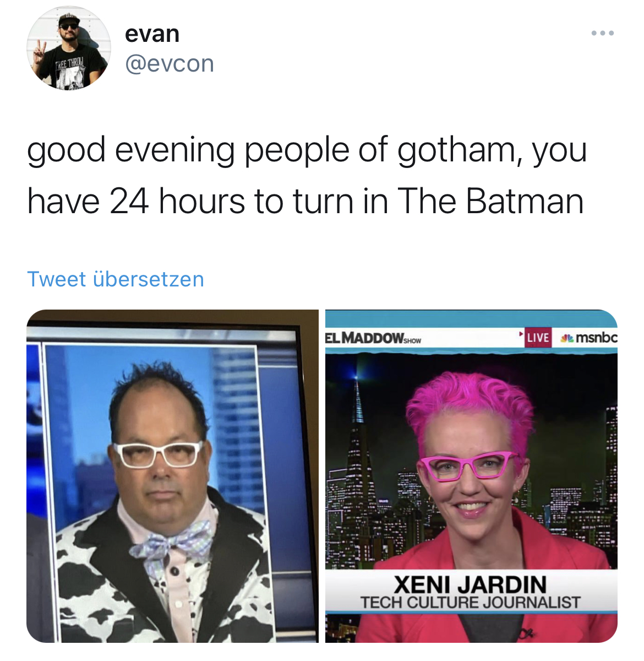The width and height of the screenshot is (644, 661).
Task: Click the "EL MADDOW SHOW" label
Action: coord(373,338)
